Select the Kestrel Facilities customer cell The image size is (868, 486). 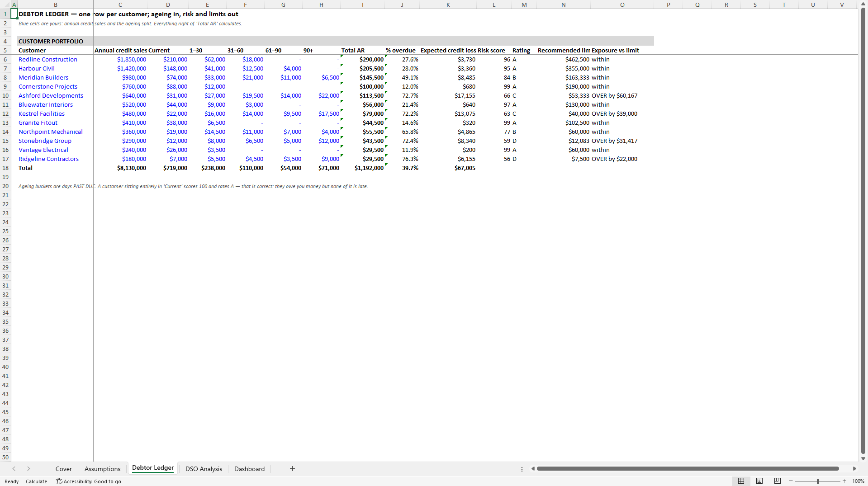[55, 113]
